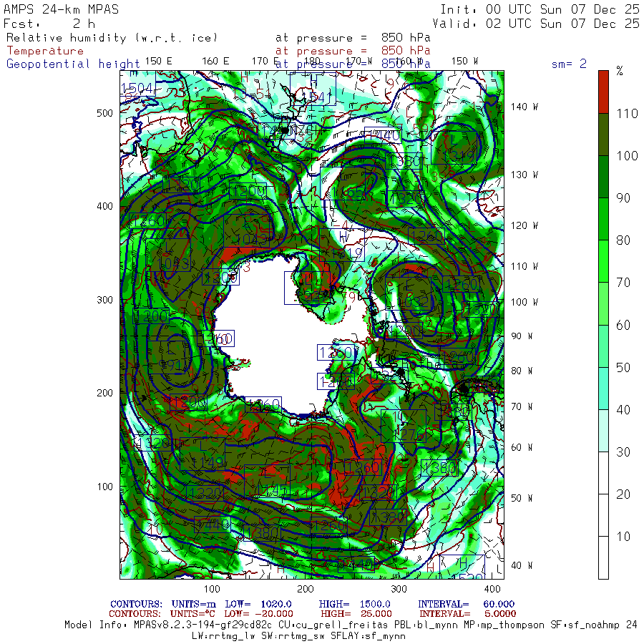644x644 pixels.
Task: Click the "80 W" longitude label
Action: click(522, 371)
